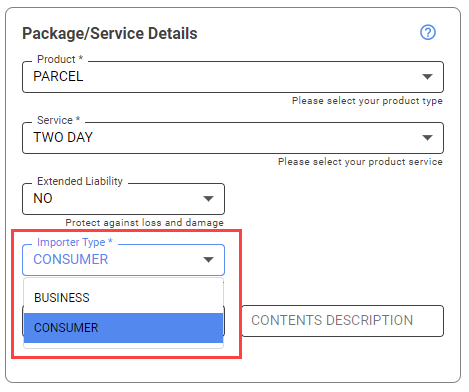Viewport: 469px width, 392px height.
Task: Focus the Contents Description field
Action: coord(343,321)
